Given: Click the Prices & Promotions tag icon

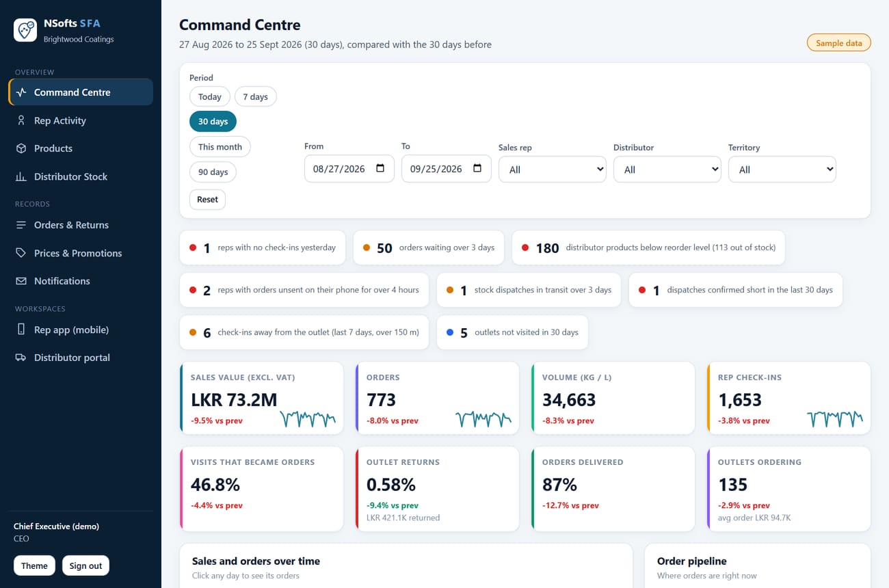Looking at the screenshot, I should tap(21, 253).
